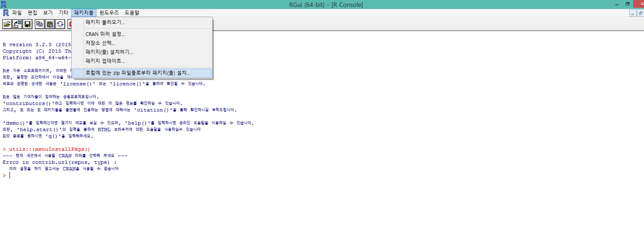Click the '--- 현재 세션에서 사용할 CRAN' message line
644x230 pixels.
pos(65,156)
